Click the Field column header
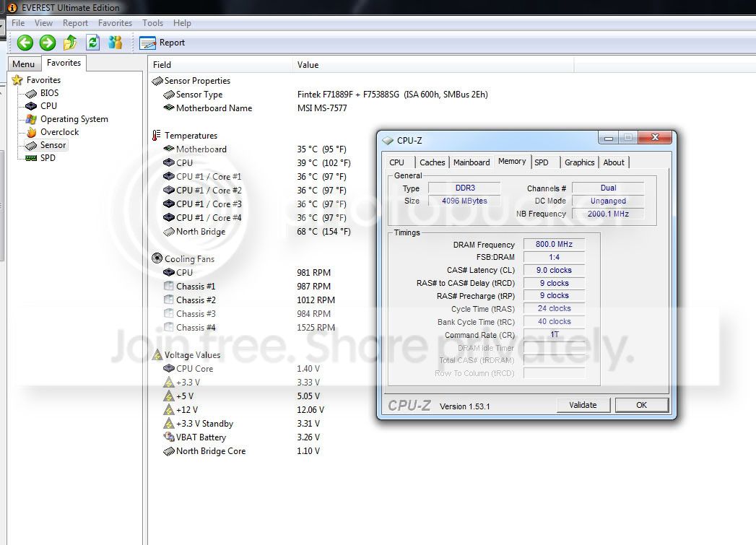This screenshot has width=756, height=545. 220,64
